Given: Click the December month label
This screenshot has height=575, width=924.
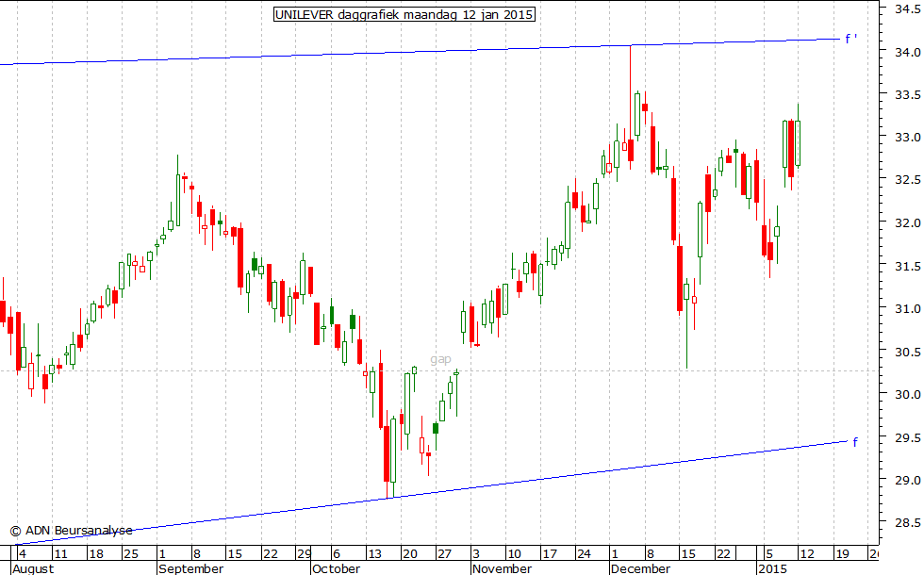Looking at the screenshot, I should [640, 568].
